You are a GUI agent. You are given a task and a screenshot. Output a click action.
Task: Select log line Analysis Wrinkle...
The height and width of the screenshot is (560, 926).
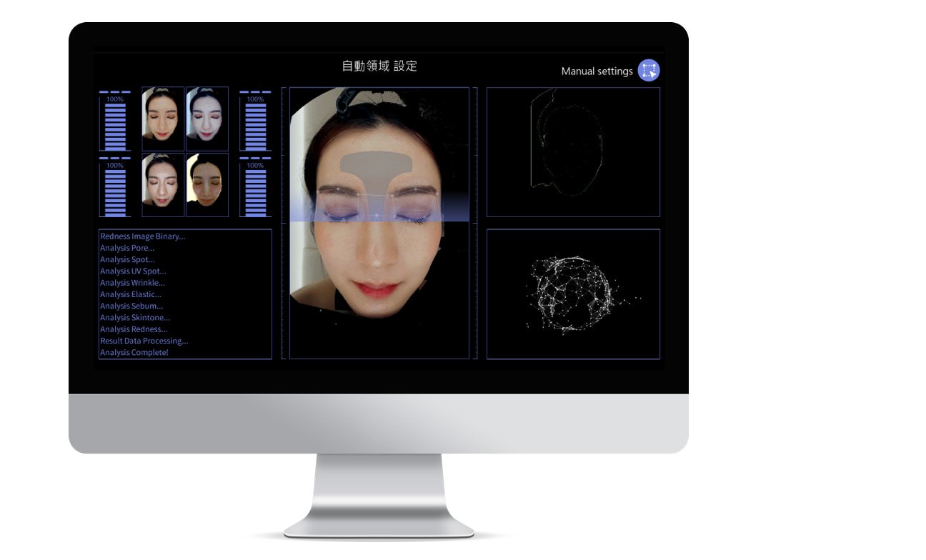(132, 283)
